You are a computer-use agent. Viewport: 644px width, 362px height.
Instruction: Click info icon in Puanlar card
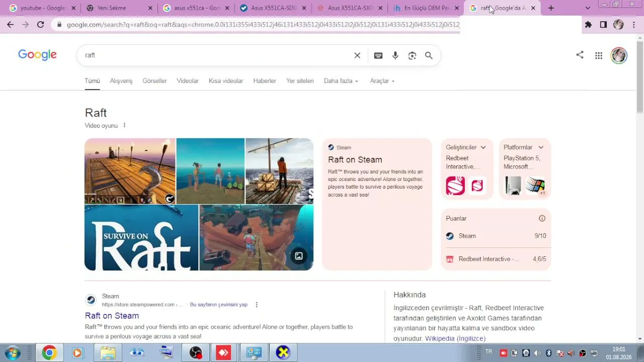542,218
